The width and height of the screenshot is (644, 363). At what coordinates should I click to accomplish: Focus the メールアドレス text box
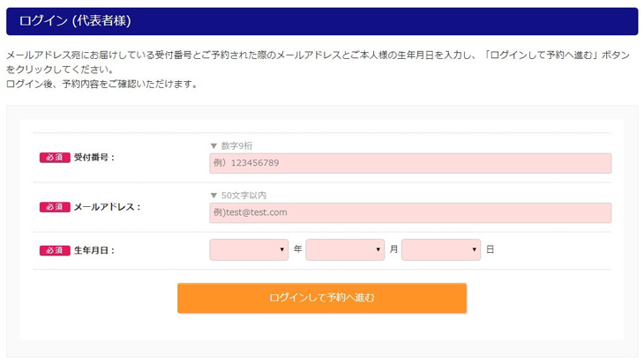pyautogui.click(x=410, y=212)
